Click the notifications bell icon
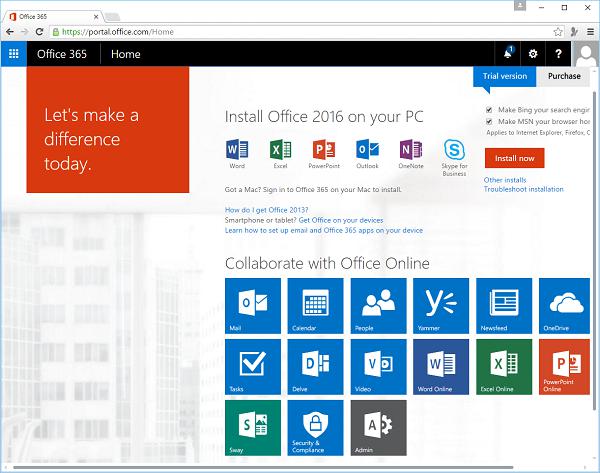This screenshot has height=473, width=600. pyautogui.click(x=507, y=54)
